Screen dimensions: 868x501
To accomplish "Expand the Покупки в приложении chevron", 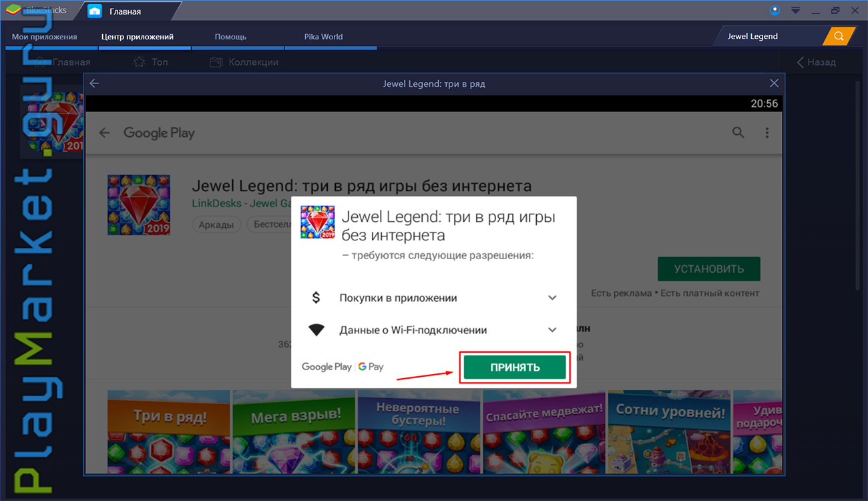I will pyautogui.click(x=552, y=298).
